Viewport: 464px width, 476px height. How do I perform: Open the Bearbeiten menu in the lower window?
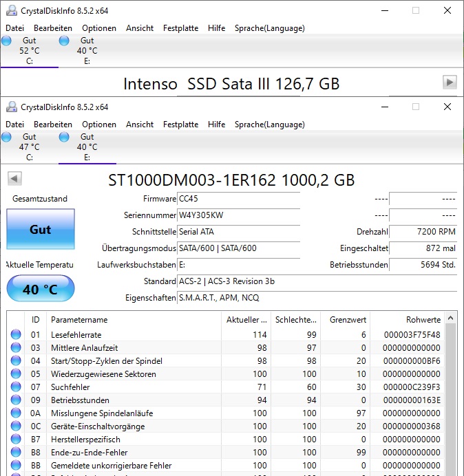[x=53, y=125]
